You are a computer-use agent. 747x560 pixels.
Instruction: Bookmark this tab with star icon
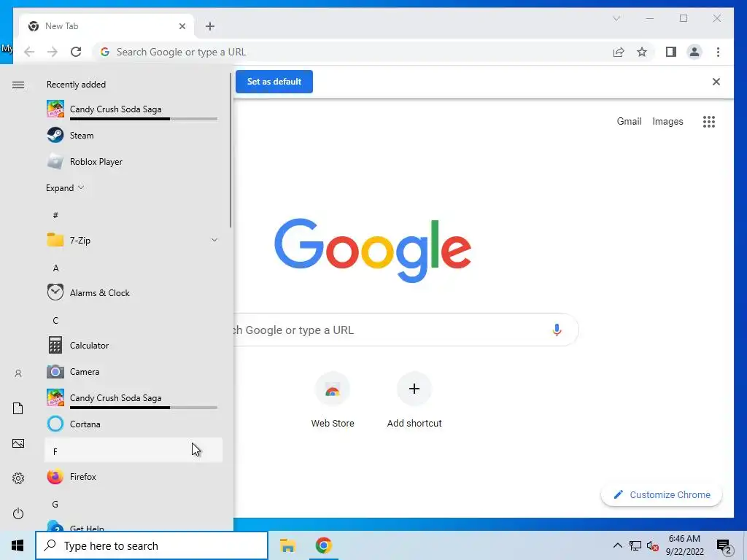(642, 52)
